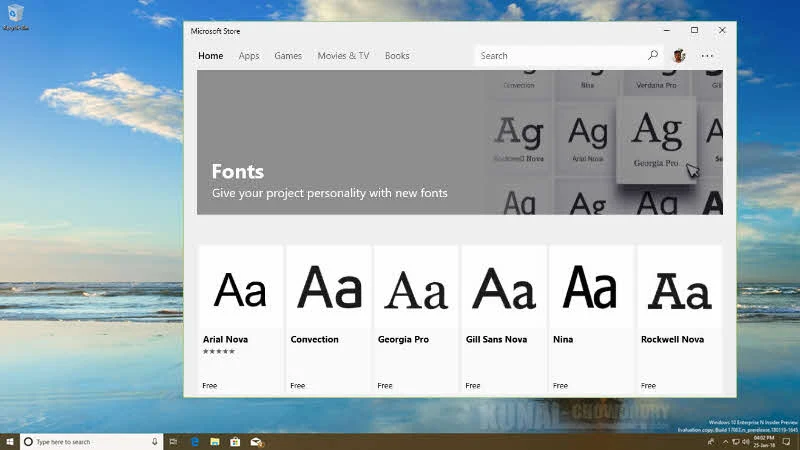Switch to the Games tab
This screenshot has width=800, height=450.
point(288,56)
